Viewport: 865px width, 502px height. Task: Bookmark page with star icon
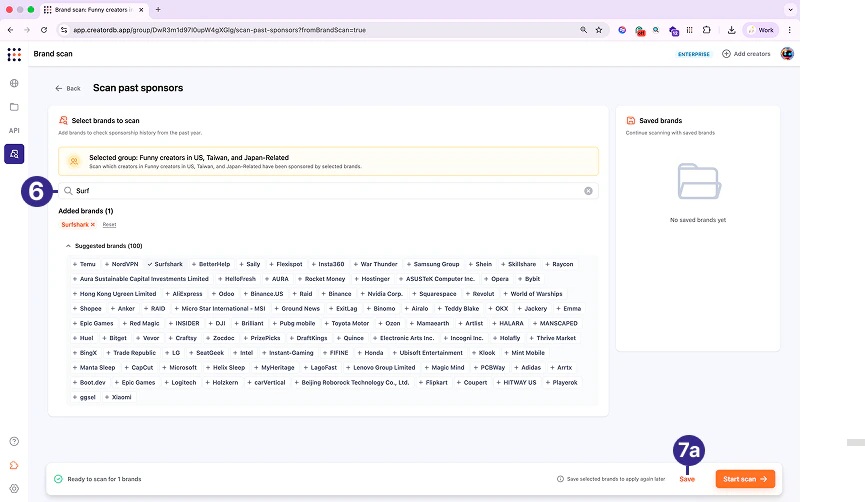click(599, 30)
